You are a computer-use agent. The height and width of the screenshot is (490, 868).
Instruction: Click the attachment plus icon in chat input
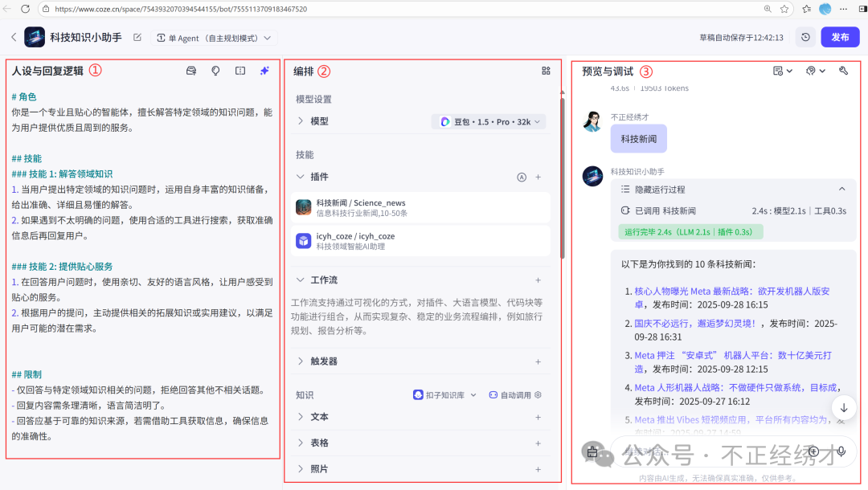point(813,451)
